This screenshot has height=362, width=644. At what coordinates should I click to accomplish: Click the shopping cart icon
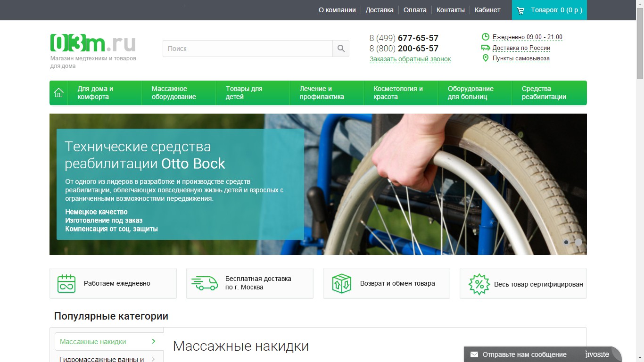point(521,10)
